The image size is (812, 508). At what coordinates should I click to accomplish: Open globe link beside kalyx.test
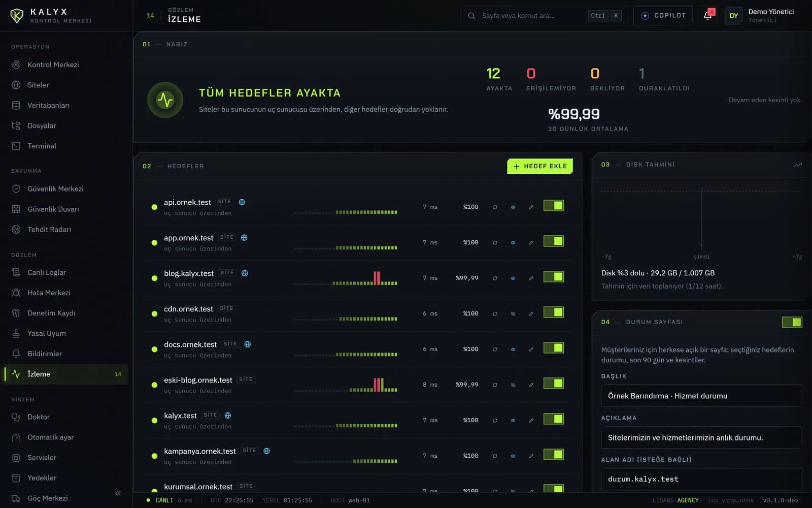[228, 415]
